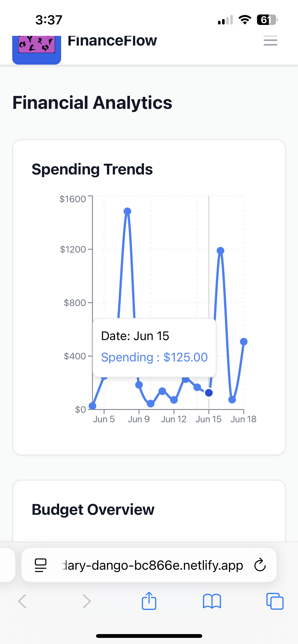
Task: Select the last data point at Jun 18
Action: point(244,342)
